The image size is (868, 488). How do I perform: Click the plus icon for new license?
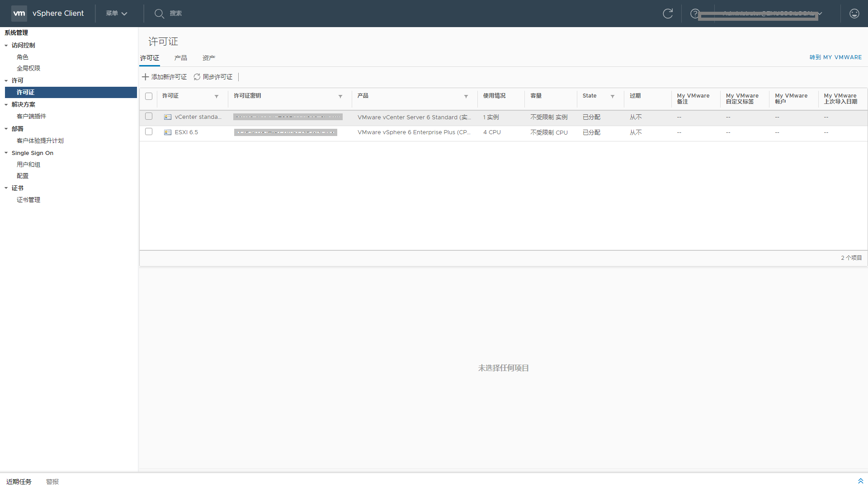146,77
